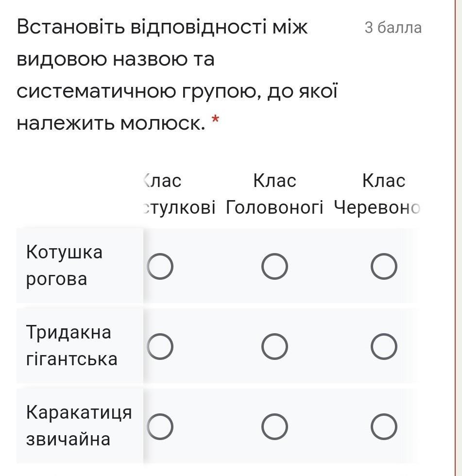Click the 3 балла points label
Viewport: 462px width, 476px height.
click(393, 28)
